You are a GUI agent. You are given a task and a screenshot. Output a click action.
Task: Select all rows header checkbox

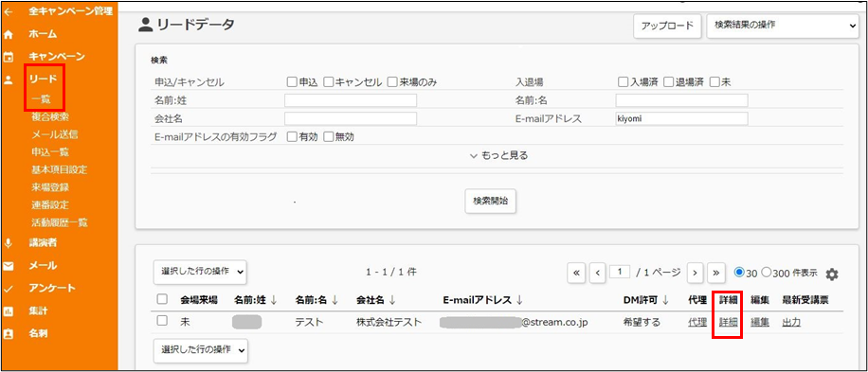pos(162,300)
